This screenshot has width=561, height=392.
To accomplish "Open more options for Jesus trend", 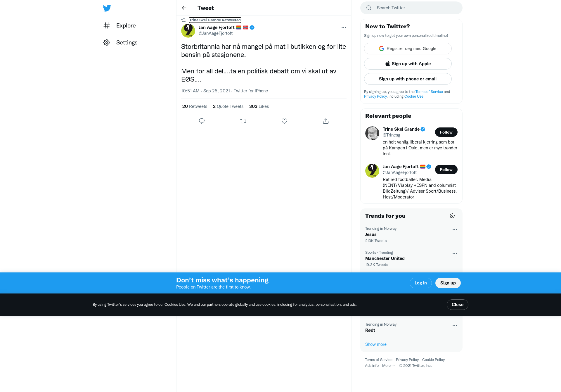I will click(455, 229).
